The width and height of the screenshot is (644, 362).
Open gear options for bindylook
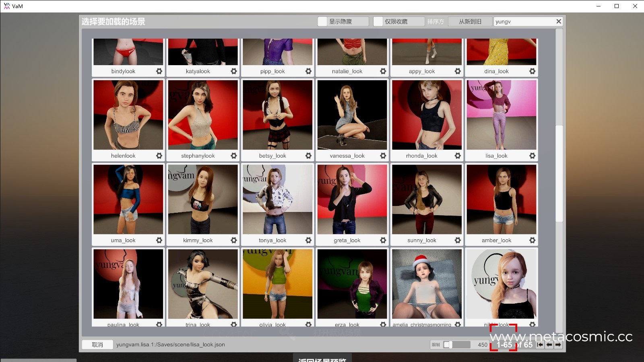pyautogui.click(x=159, y=71)
